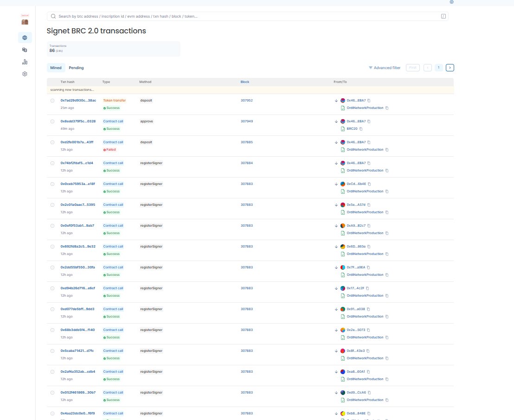Open block 307949
Screen dimensions: 514x420
click(x=246, y=121)
